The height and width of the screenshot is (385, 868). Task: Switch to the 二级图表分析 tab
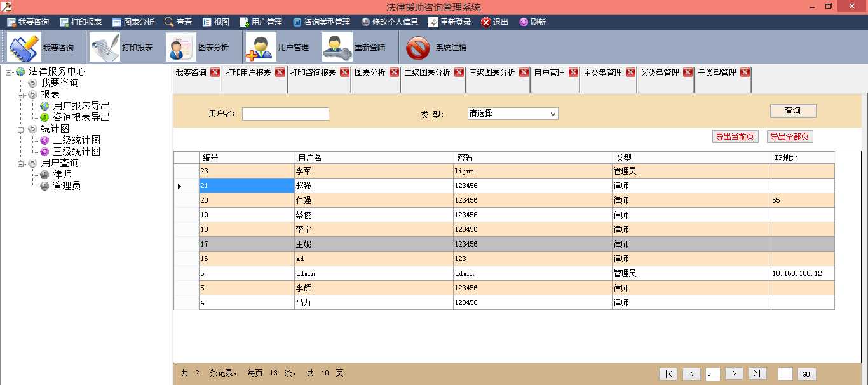point(428,72)
